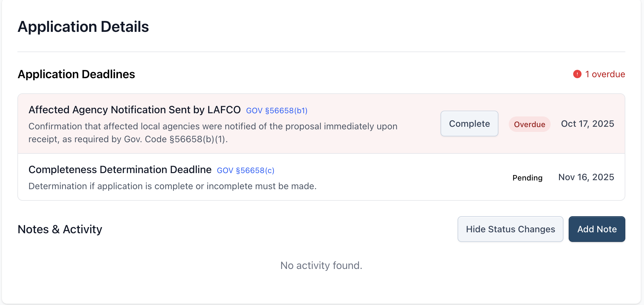
Task: Open the GOV §56658(c) statute link
Action: pos(245,170)
